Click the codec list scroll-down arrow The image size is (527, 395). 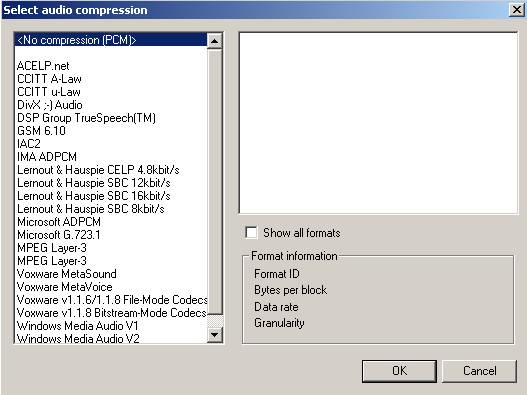pos(214,334)
